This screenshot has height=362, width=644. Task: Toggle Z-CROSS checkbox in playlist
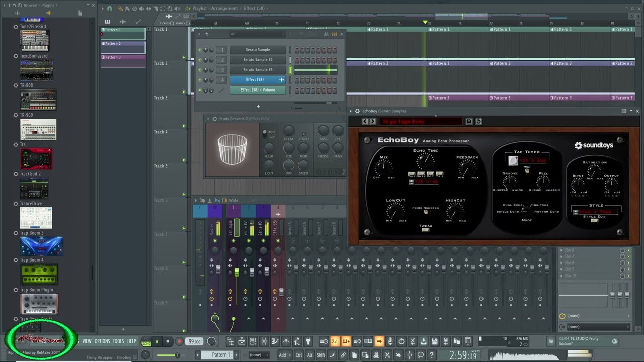(x=172, y=23)
